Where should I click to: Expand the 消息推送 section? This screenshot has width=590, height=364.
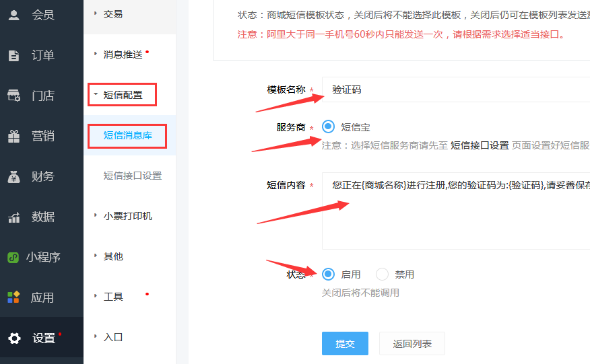tap(123, 54)
